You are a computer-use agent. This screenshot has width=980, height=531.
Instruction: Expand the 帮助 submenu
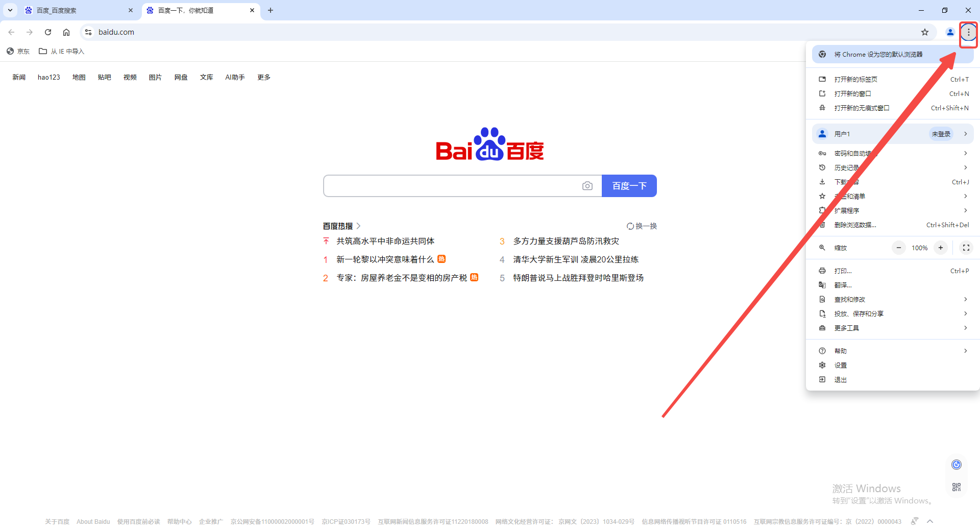coord(893,351)
